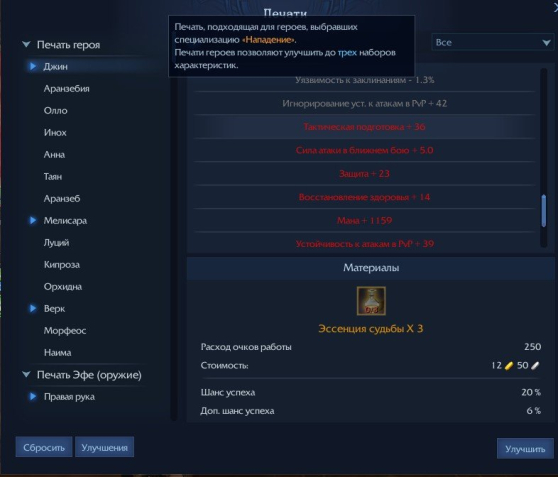
Task: Select the Тактическая подготовка + 36 row
Action: point(364,127)
